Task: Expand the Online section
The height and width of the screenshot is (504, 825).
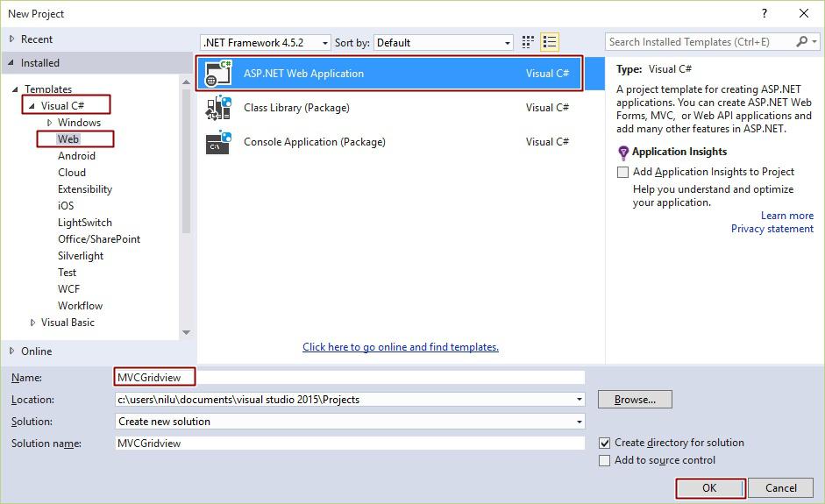Action: 11,351
